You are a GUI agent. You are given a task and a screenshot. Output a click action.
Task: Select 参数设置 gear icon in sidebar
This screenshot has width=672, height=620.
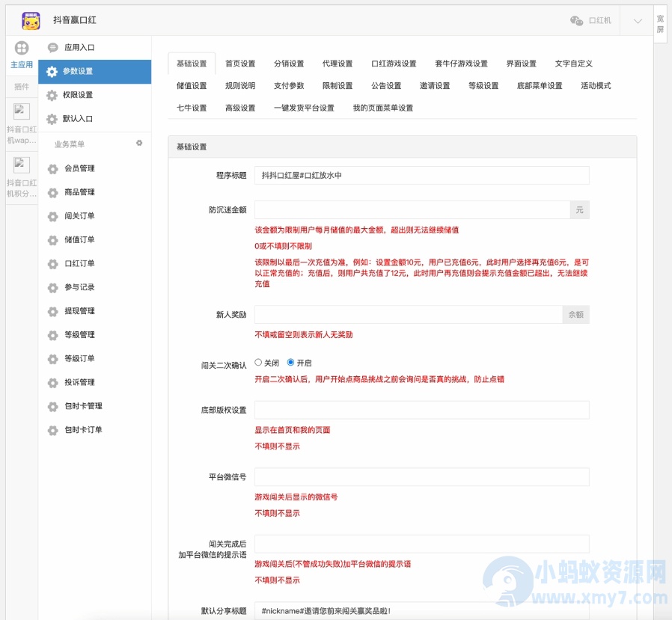coord(52,72)
